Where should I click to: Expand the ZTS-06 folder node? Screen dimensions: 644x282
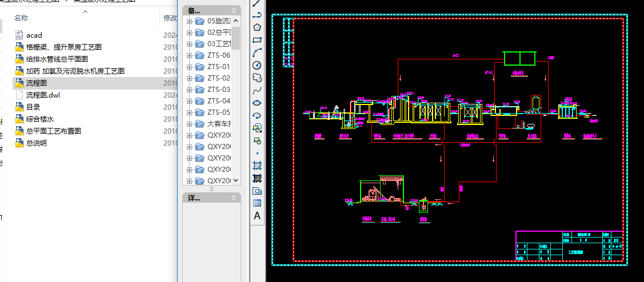click(x=189, y=55)
